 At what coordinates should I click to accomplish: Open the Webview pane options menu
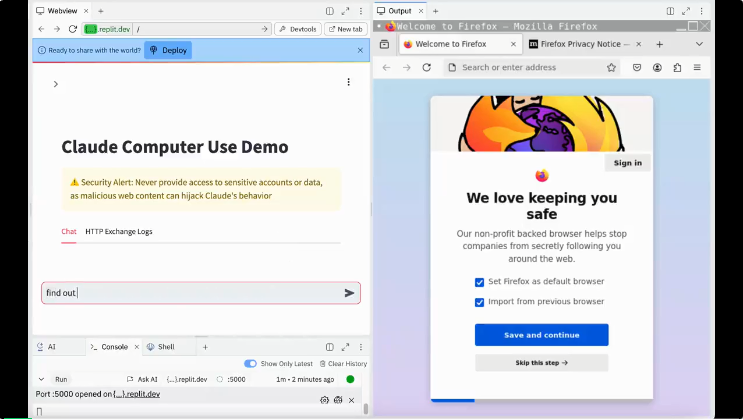tap(361, 11)
